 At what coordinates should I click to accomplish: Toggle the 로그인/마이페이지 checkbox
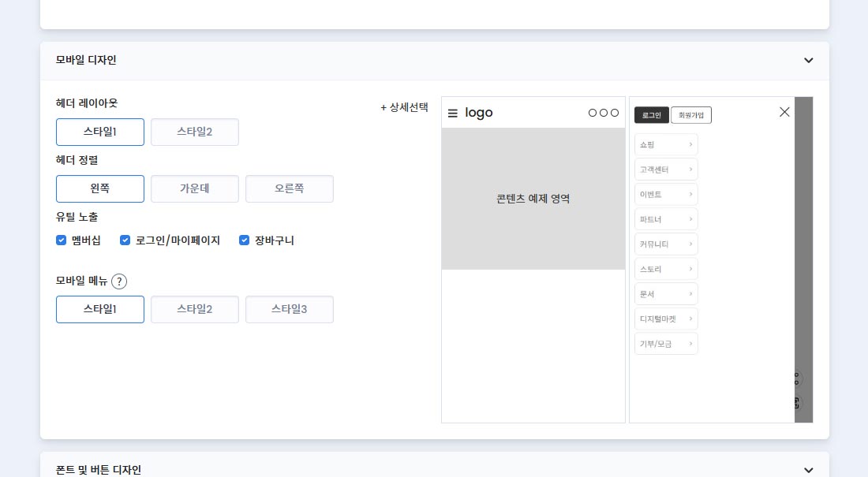point(125,240)
